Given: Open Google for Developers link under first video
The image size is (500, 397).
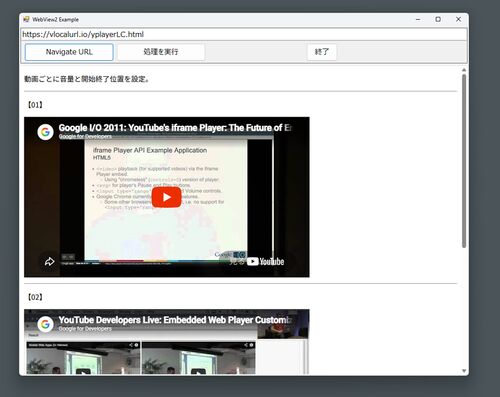Looking at the screenshot, I should pyautogui.click(x=85, y=136).
